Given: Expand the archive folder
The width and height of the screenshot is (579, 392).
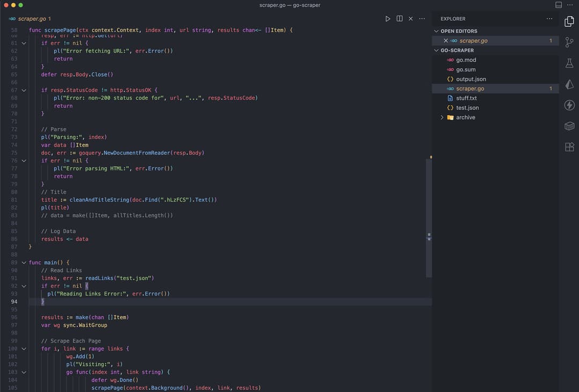Looking at the screenshot, I should [442, 117].
